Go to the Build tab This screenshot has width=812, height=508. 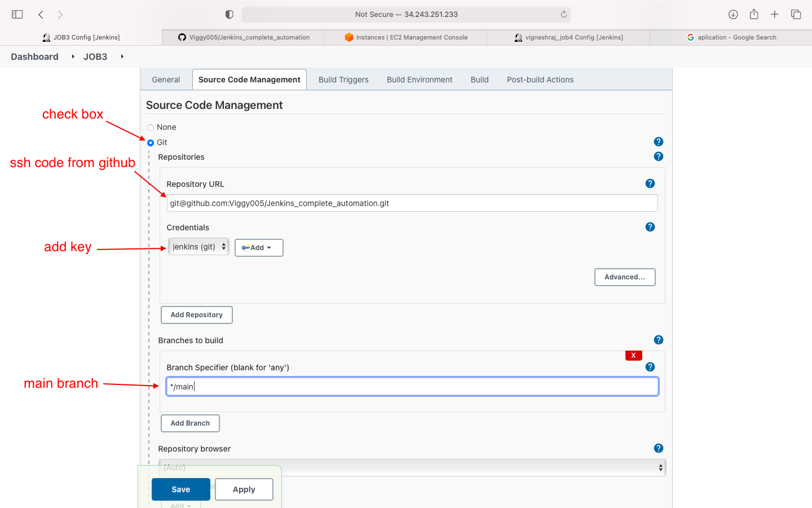tap(480, 80)
